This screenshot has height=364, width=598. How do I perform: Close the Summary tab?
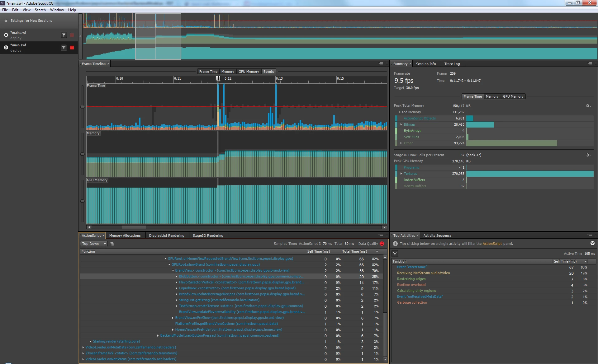click(x=410, y=64)
